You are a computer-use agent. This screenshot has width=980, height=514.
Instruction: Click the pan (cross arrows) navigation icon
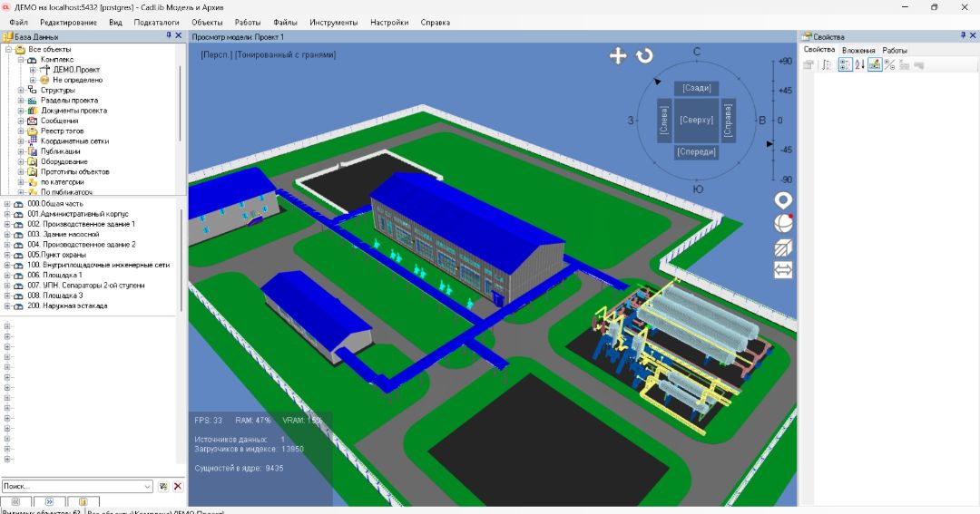618,56
